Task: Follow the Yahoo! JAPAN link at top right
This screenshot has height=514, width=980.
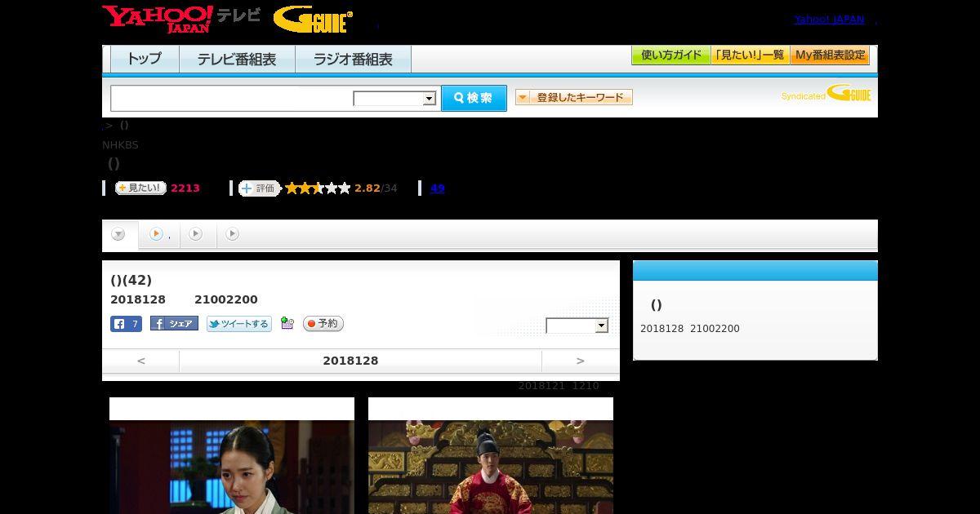Action: tap(829, 19)
